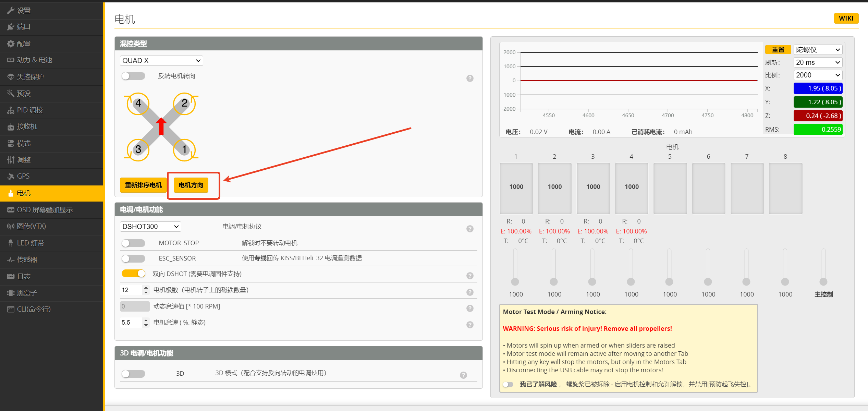The width and height of the screenshot is (868, 411).
Task: Click help icon for 反转电机转向
Action: pyautogui.click(x=470, y=78)
